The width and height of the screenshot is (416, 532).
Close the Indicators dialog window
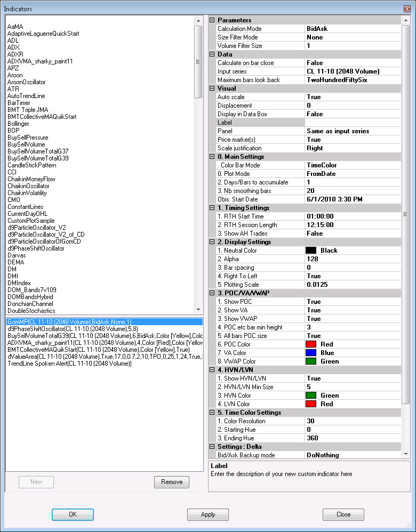[407, 9]
